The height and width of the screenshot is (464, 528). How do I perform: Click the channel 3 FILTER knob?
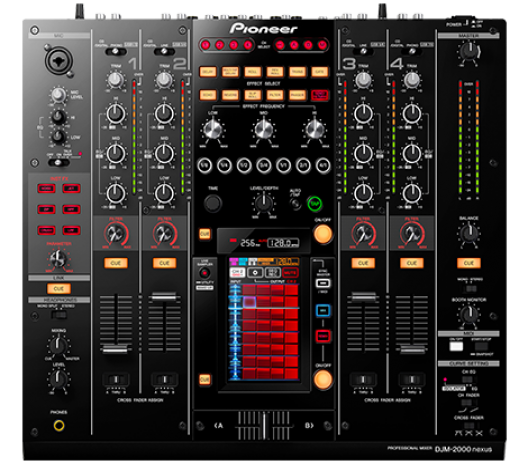363,234
